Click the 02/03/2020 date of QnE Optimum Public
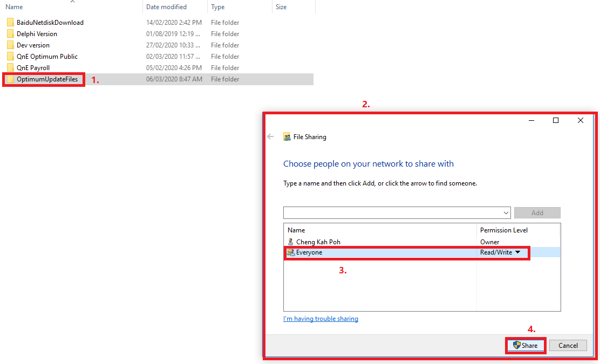 (173, 57)
